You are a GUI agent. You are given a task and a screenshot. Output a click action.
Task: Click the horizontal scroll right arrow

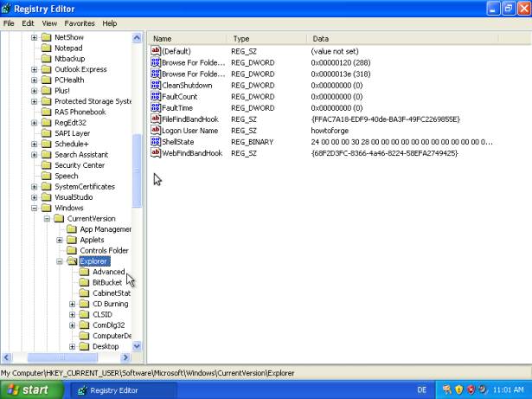coord(125,357)
